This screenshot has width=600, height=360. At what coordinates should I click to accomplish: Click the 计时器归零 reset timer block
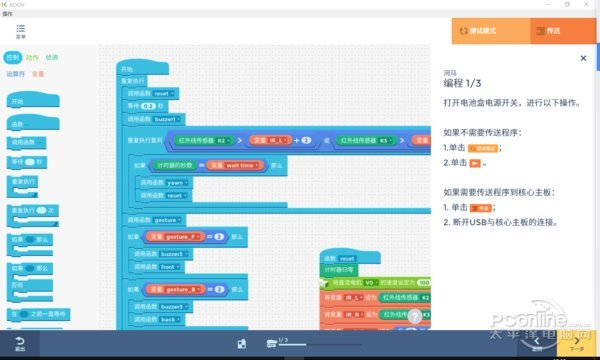tap(339, 270)
